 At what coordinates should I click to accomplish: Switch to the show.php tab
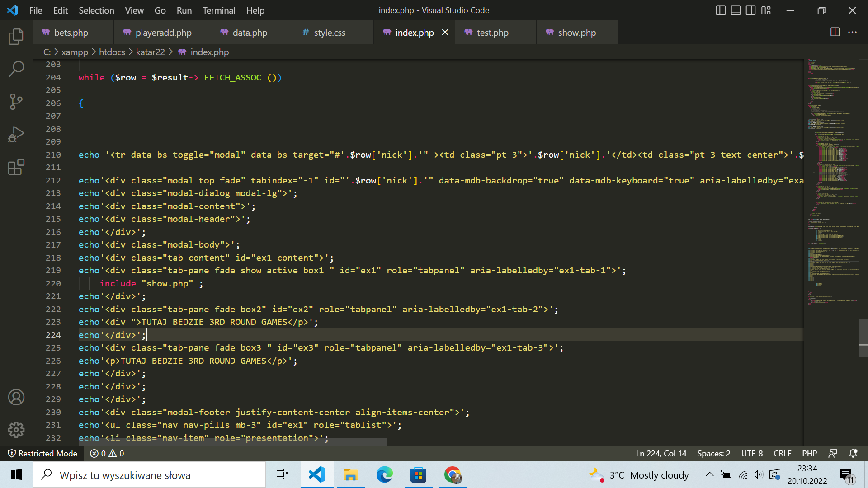tap(577, 33)
